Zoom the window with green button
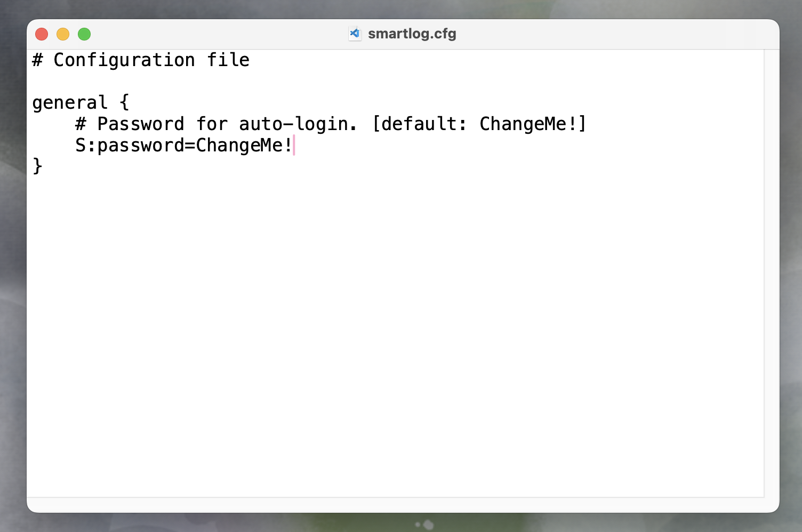Image resolution: width=802 pixels, height=532 pixels. coord(84,34)
